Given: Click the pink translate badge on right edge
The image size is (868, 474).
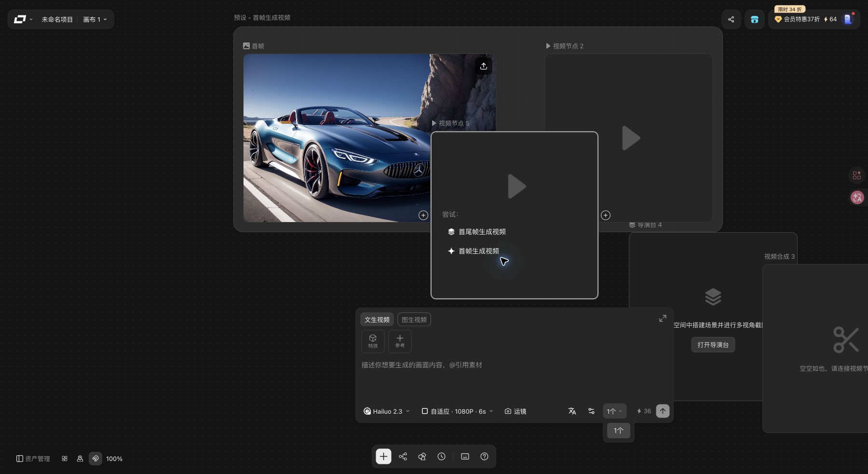Looking at the screenshot, I should click(x=857, y=197).
